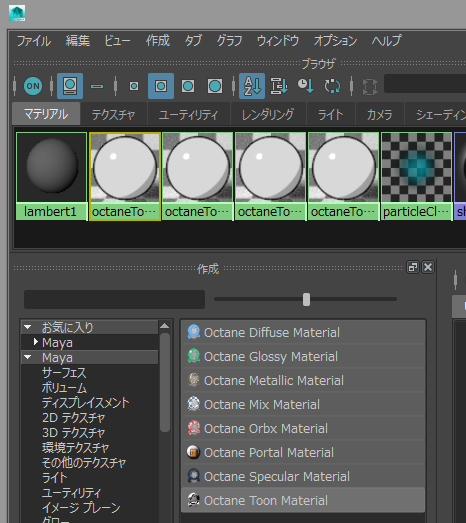
Task: Select the yellow-outlined octaneTo swatch
Action: tap(125, 176)
